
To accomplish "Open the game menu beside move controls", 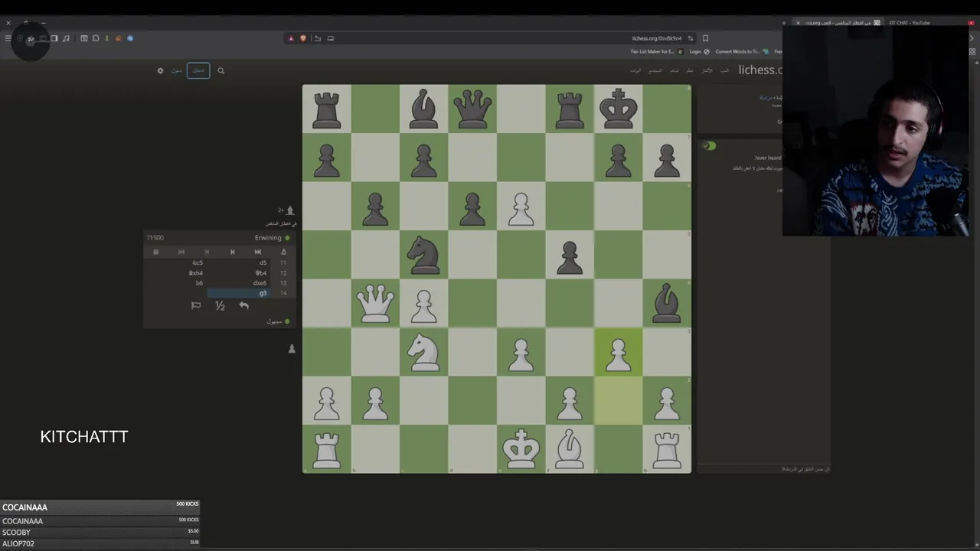I will click(156, 252).
